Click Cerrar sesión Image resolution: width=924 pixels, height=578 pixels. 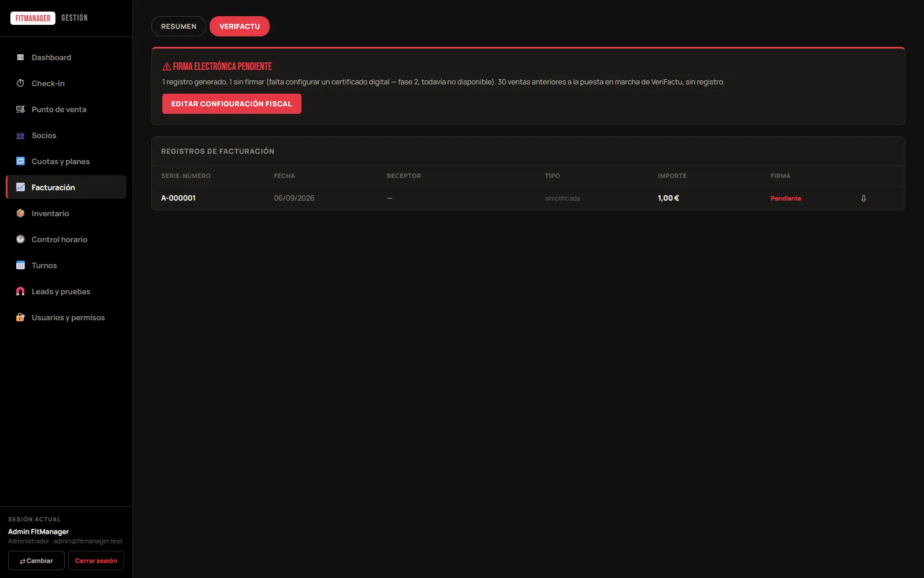(96, 561)
